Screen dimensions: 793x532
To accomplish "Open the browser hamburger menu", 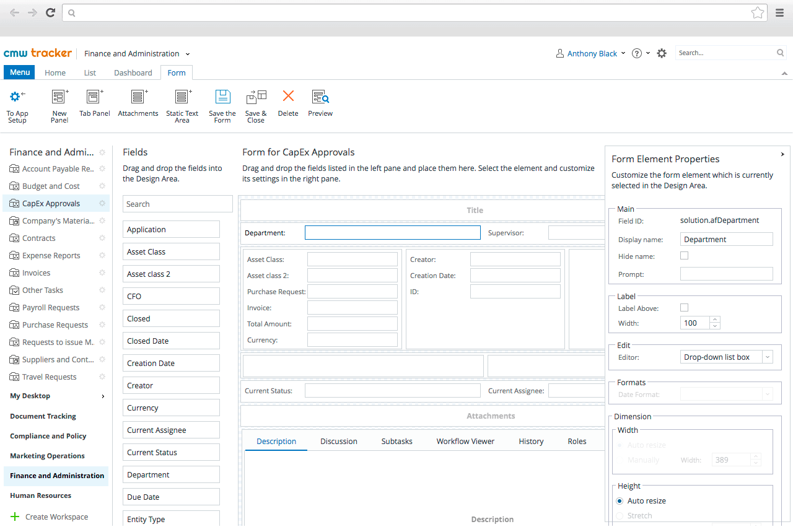I will point(780,12).
